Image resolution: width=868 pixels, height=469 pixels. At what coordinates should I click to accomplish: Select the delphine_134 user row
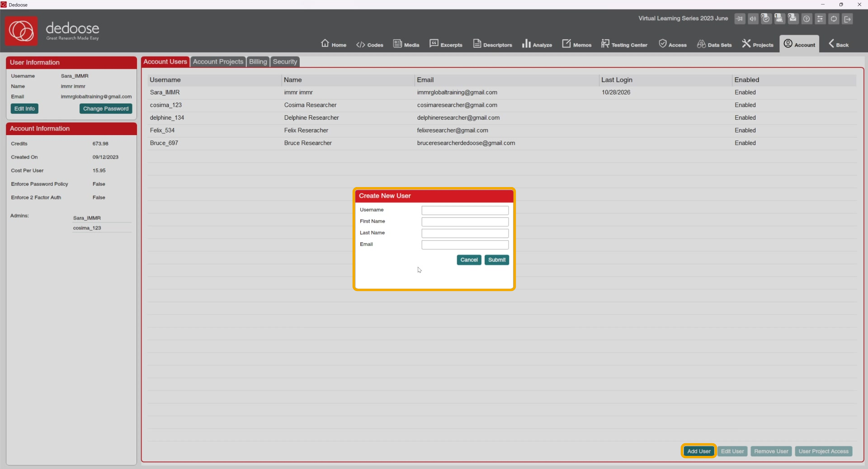[502, 118]
